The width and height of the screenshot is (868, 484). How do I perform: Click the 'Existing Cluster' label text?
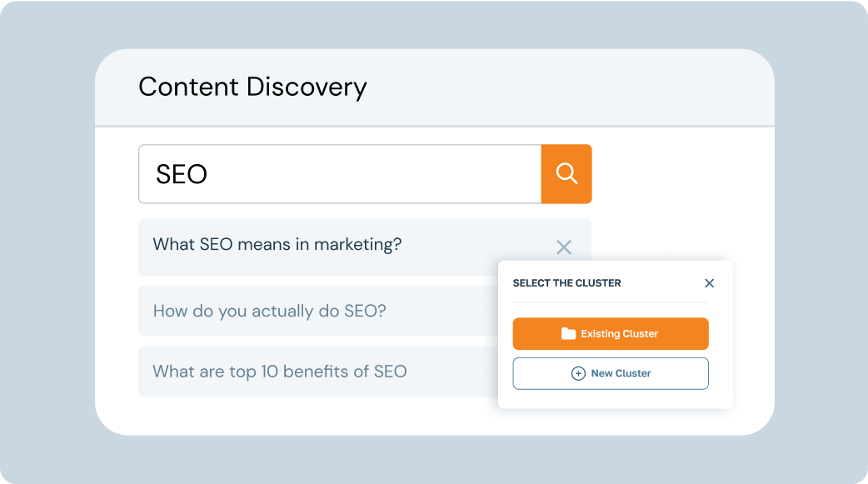point(620,333)
